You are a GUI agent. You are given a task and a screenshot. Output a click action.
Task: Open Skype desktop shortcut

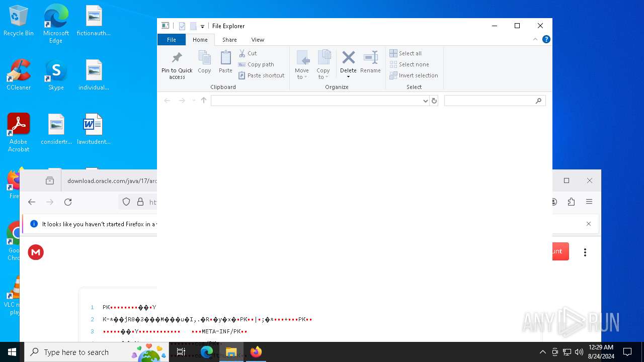click(56, 75)
